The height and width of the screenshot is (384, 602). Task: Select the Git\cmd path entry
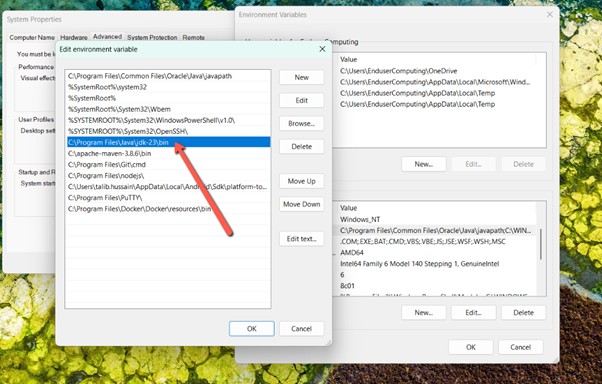(x=169, y=165)
